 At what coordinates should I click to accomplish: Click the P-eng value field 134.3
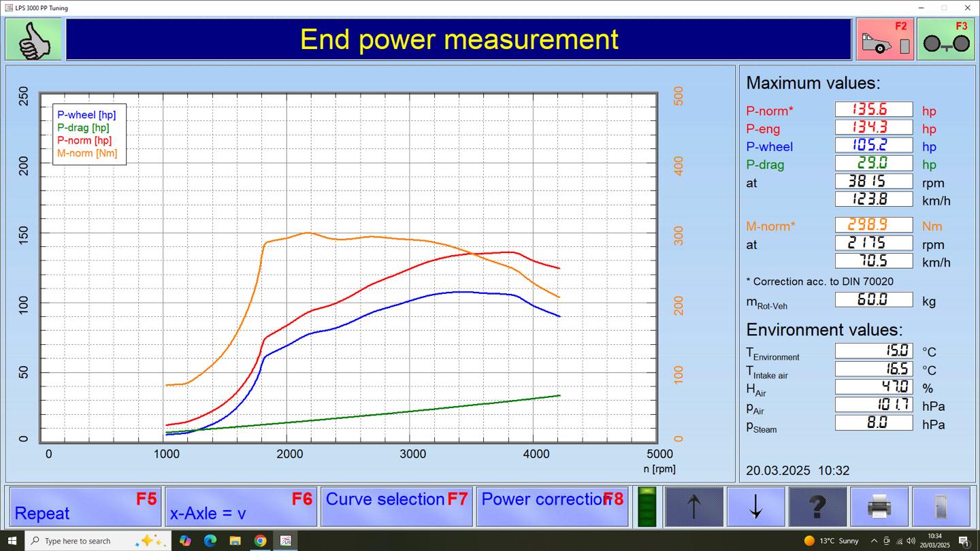click(x=874, y=127)
